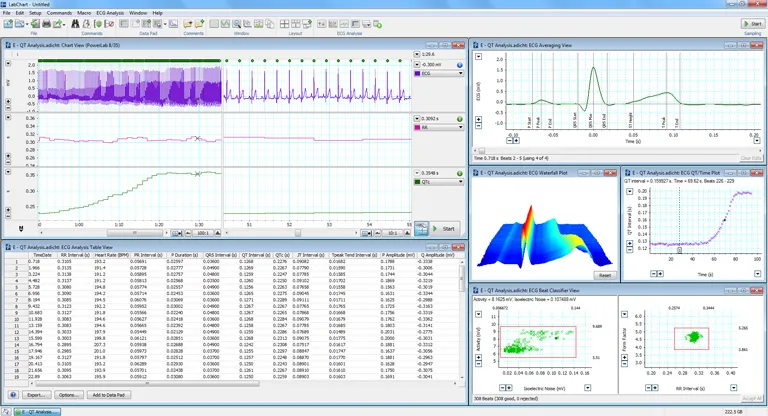Click Reset in the ECG Waterfall Plot
The width and height of the screenshot is (768, 416).
tap(605, 275)
